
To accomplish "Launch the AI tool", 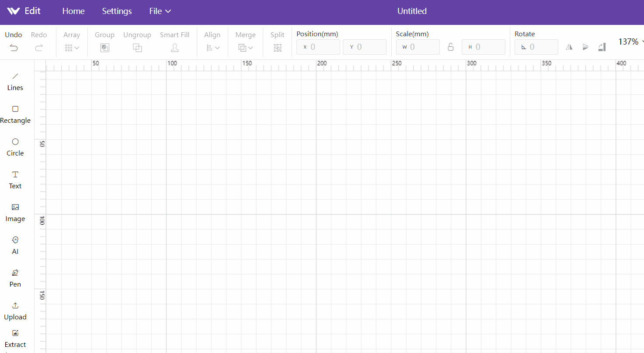I will (x=15, y=246).
